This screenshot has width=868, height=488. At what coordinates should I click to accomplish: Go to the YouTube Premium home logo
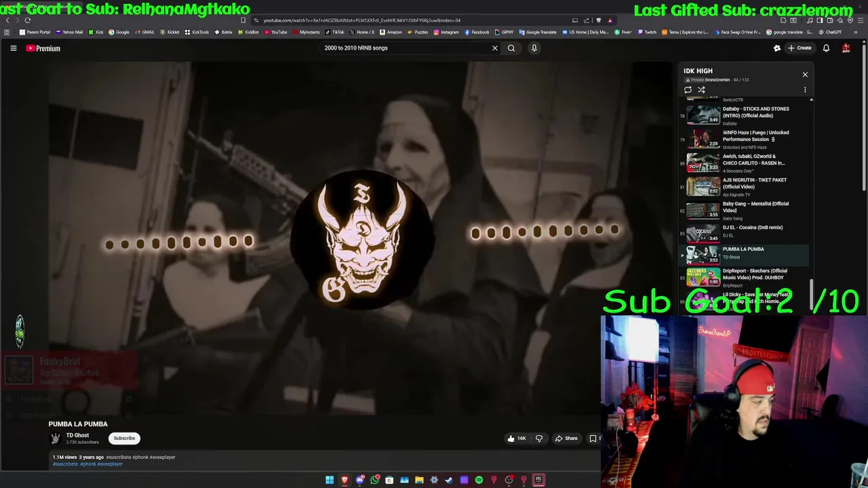43,48
